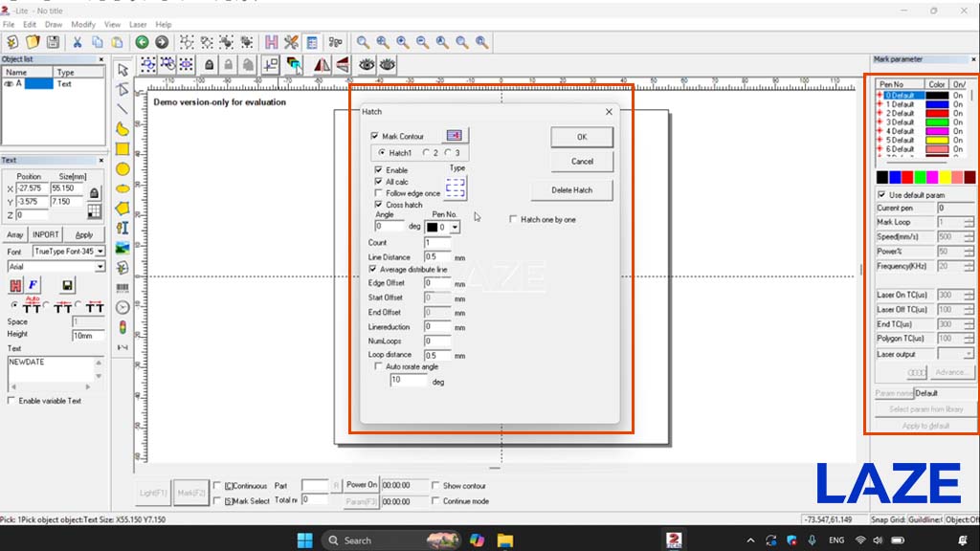Click Cancel in the Hatch dialog

582,161
